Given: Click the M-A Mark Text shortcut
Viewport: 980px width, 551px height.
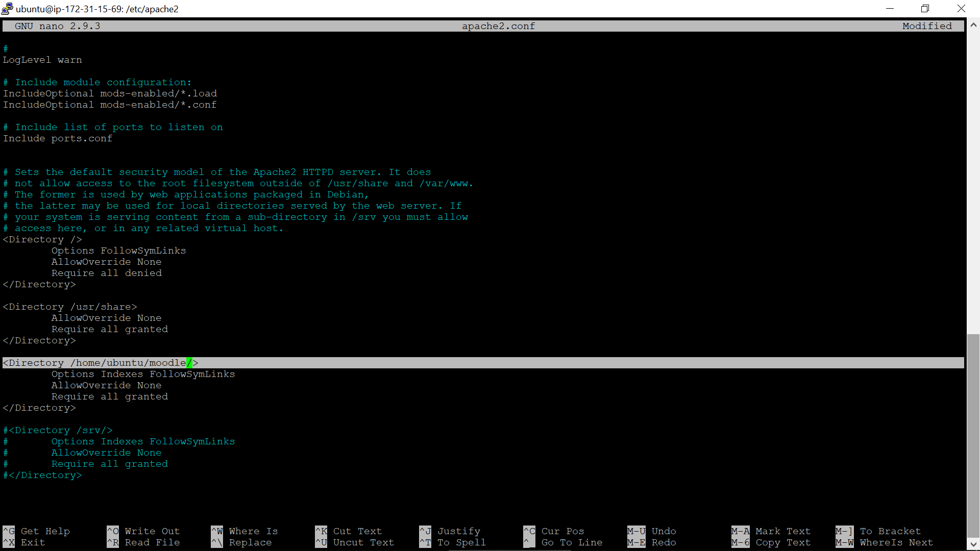Looking at the screenshot, I should (x=771, y=531).
